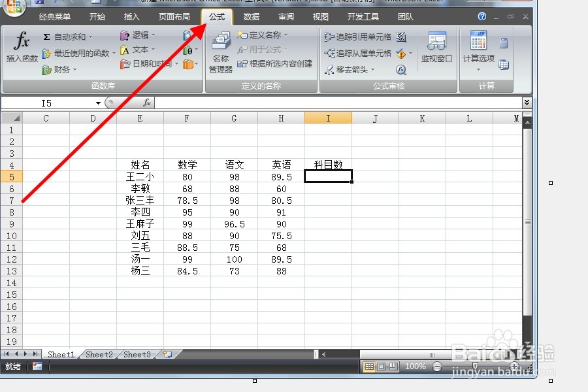Click the 财务 financial functions icon

point(61,69)
